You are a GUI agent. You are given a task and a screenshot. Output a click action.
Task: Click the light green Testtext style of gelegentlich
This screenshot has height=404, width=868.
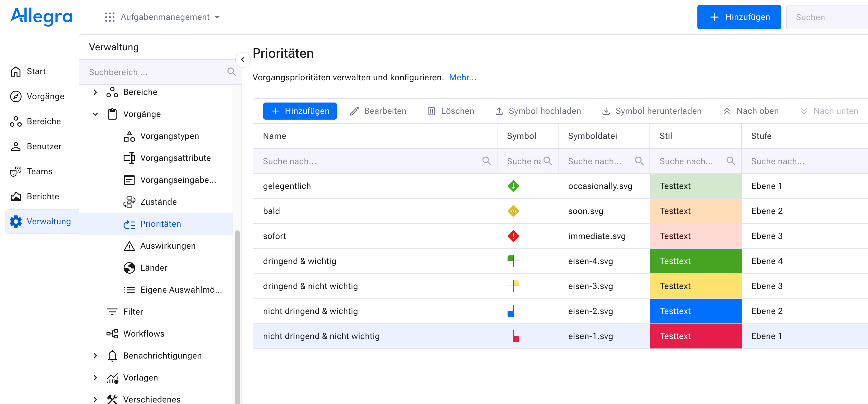click(696, 186)
